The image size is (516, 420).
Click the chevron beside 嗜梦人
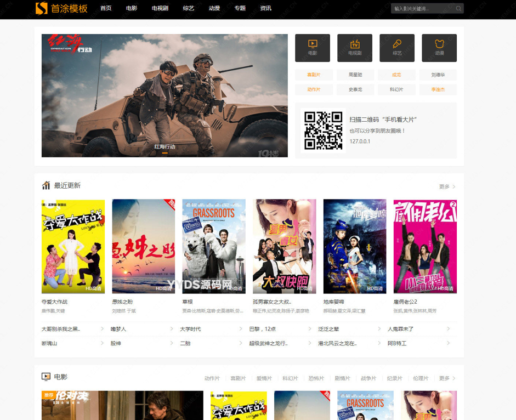pos(171,329)
